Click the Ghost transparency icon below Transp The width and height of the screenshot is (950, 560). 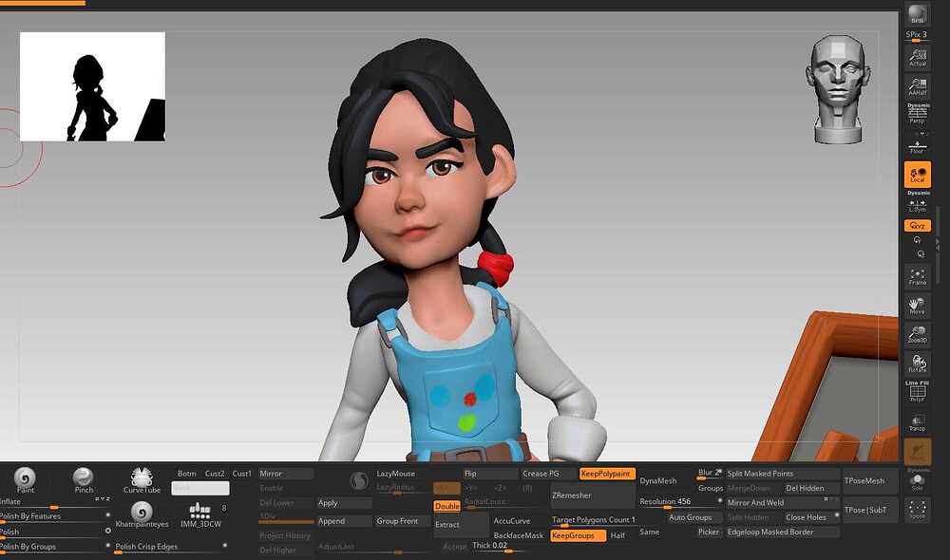pos(918,451)
